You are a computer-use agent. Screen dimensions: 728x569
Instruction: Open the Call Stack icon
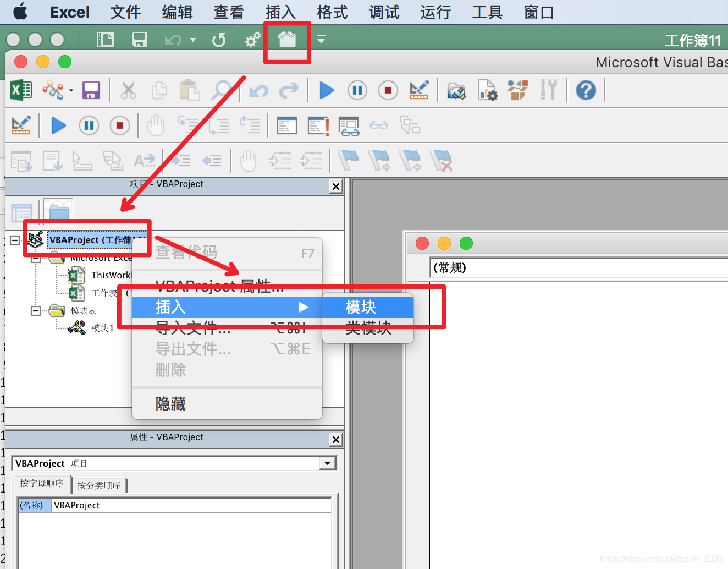point(410,125)
